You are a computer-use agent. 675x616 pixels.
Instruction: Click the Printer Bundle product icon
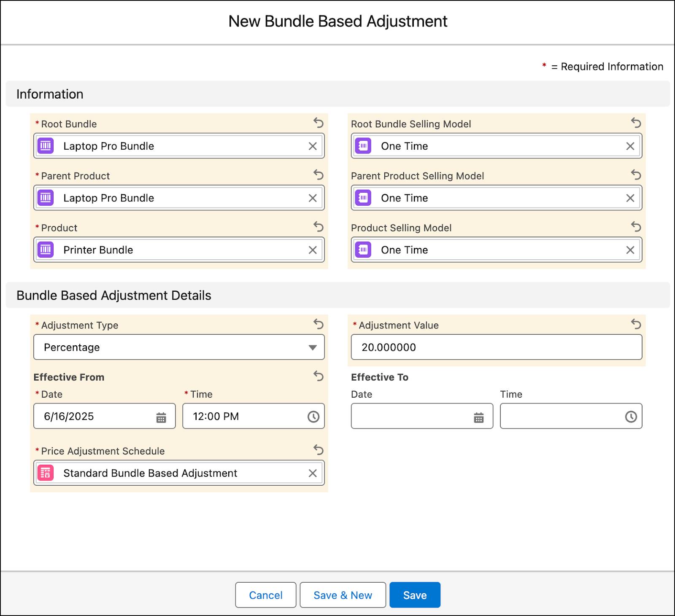46,250
